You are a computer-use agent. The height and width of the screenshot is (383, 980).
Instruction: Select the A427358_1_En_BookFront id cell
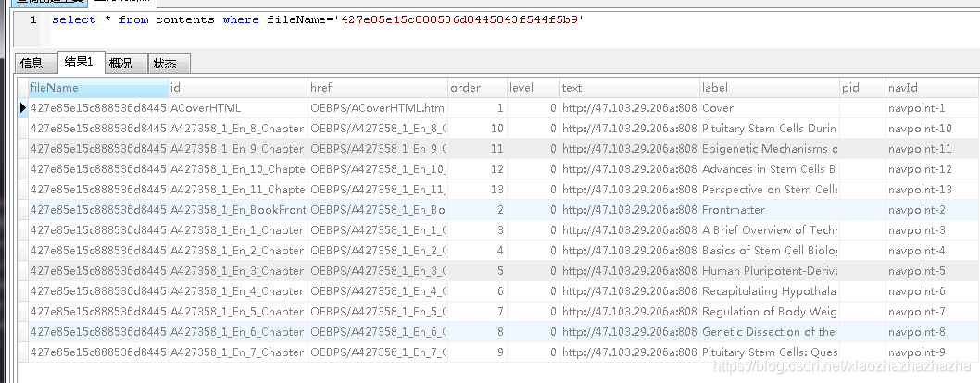(x=238, y=210)
